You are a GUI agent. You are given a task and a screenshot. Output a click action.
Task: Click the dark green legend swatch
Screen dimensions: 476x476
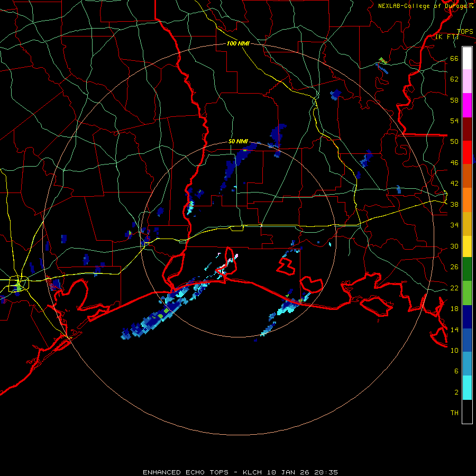467,269
